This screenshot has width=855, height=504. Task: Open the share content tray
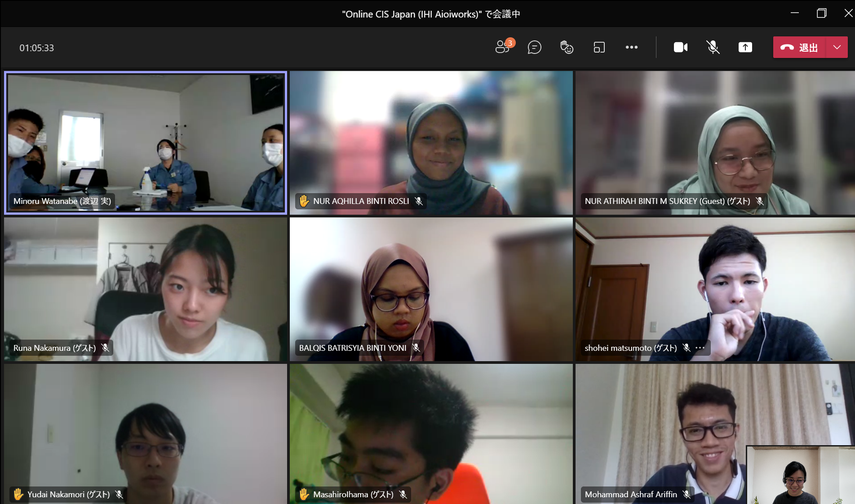(x=745, y=47)
